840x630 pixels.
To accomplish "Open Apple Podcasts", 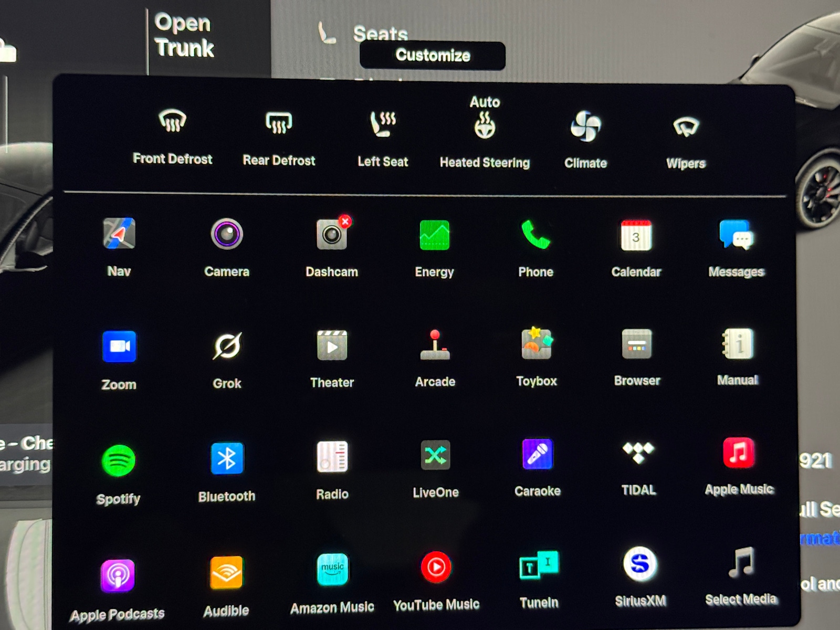I will (x=118, y=575).
